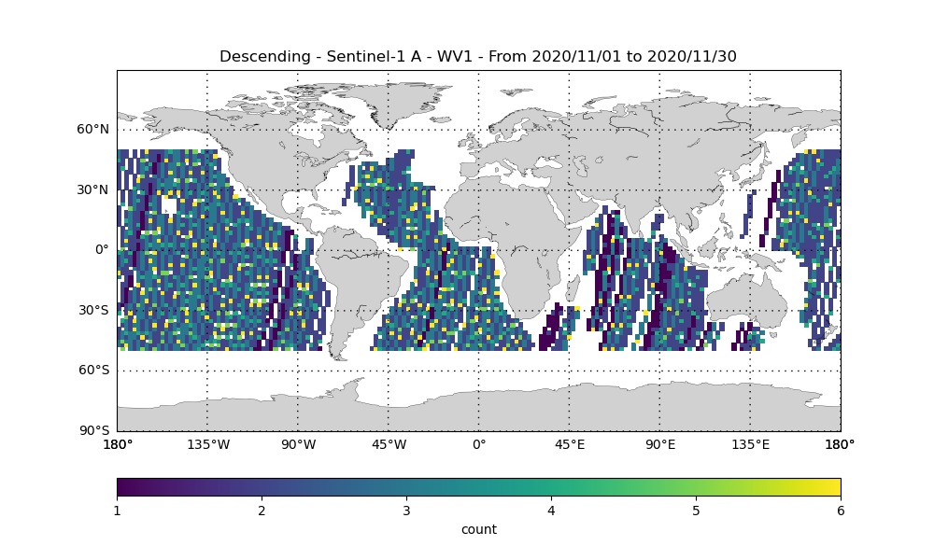
Task: Click the 135°E longitude label
Action: coord(751,444)
